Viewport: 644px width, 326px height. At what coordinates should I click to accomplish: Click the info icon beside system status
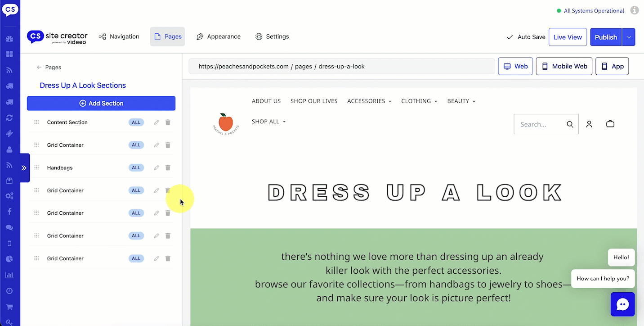coord(634,10)
